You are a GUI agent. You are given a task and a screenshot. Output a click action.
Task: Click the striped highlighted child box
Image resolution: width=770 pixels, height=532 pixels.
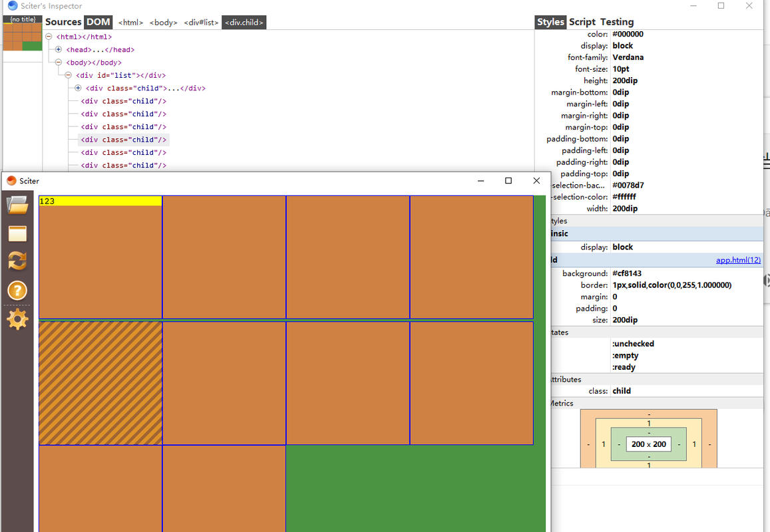100,383
